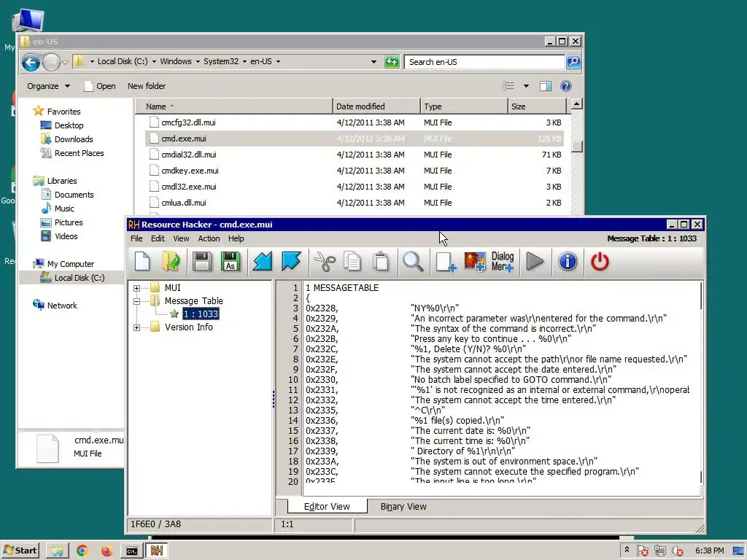This screenshot has width=747, height=560.
Task: Collapse the Message Table tree node
Action: click(136, 301)
